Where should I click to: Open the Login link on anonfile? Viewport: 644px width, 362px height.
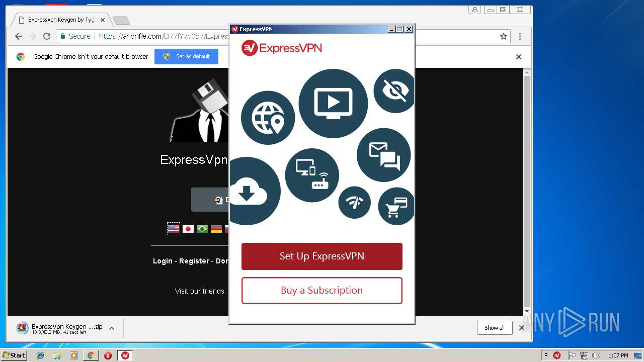163,261
